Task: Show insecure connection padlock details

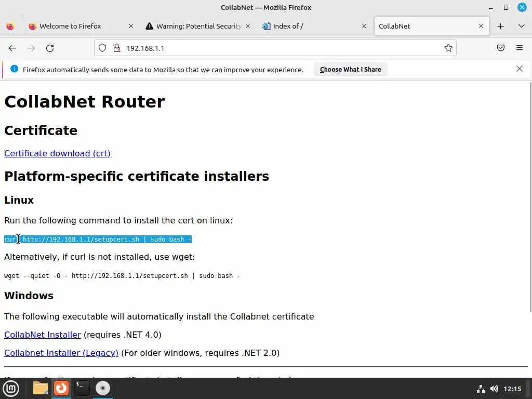Action: (x=117, y=48)
